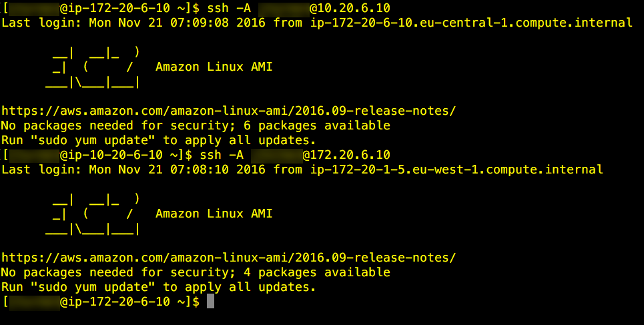
Task: Click the terminal cursor block at prompt
Action: [210, 301]
